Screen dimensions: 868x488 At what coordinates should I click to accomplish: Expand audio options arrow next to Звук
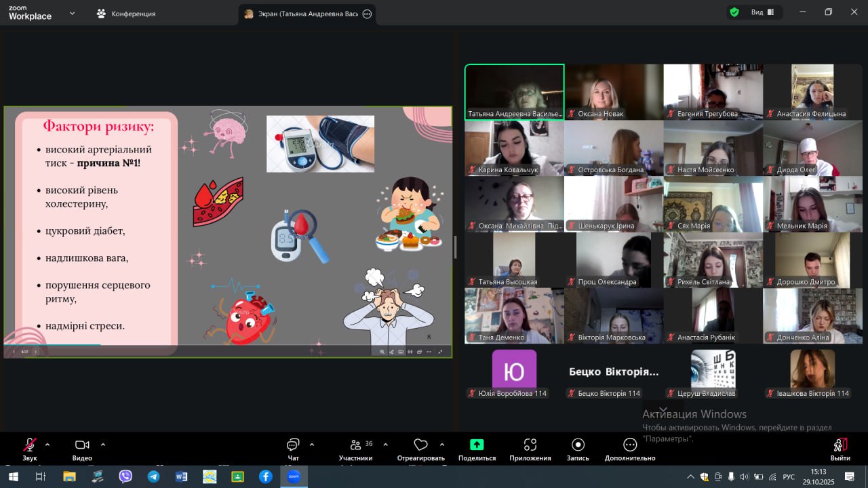click(47, 445)
